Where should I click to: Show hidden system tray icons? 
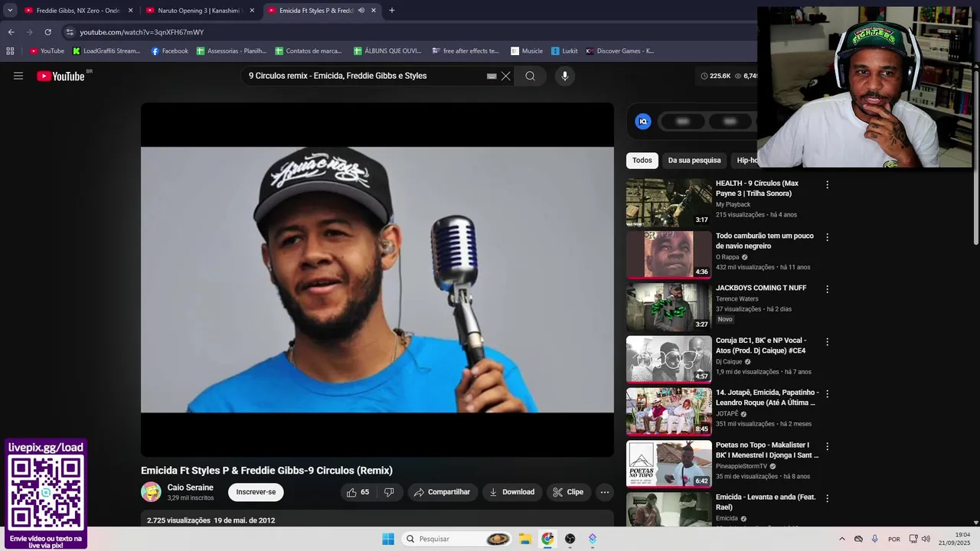[842, 539]
